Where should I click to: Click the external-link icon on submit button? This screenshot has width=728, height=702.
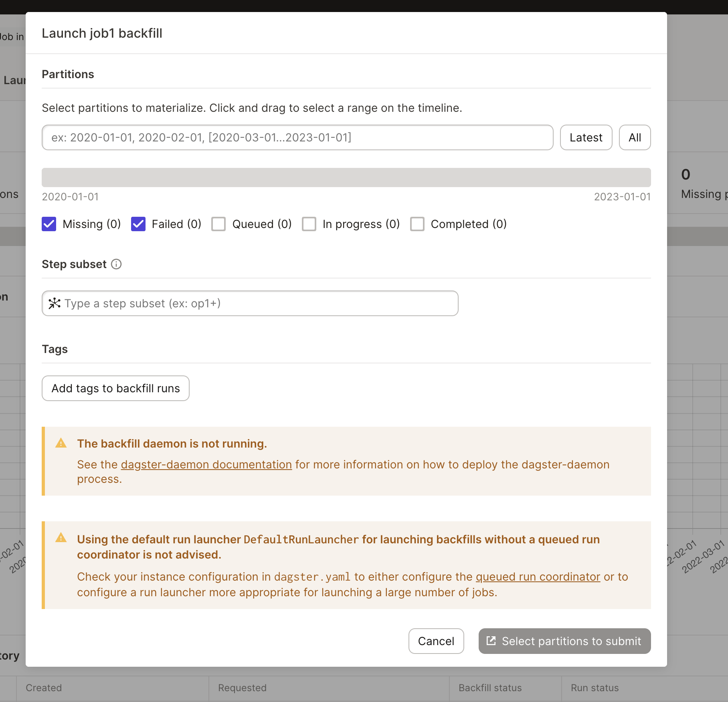point(491,641)
